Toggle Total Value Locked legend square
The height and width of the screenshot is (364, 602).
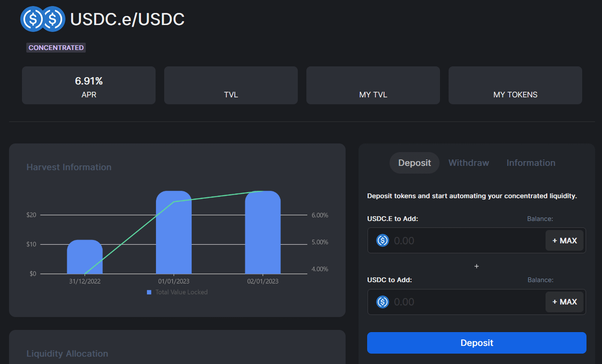(149, 292)
